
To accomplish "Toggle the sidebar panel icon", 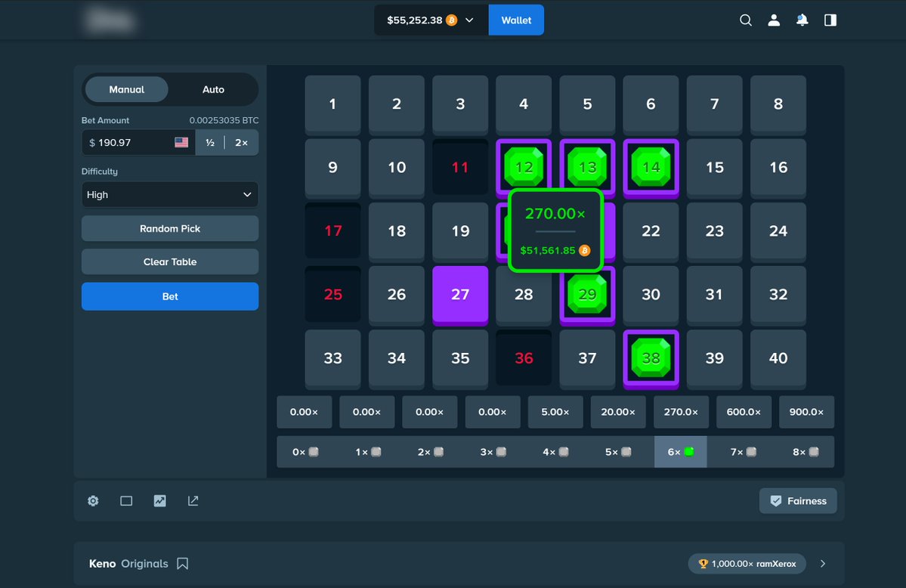I will [830, 20].
